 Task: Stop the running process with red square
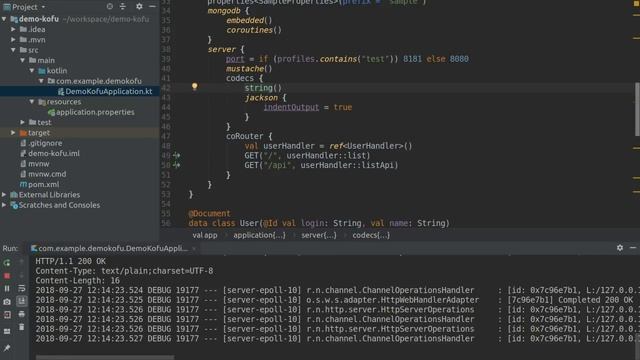pos(7,276)
